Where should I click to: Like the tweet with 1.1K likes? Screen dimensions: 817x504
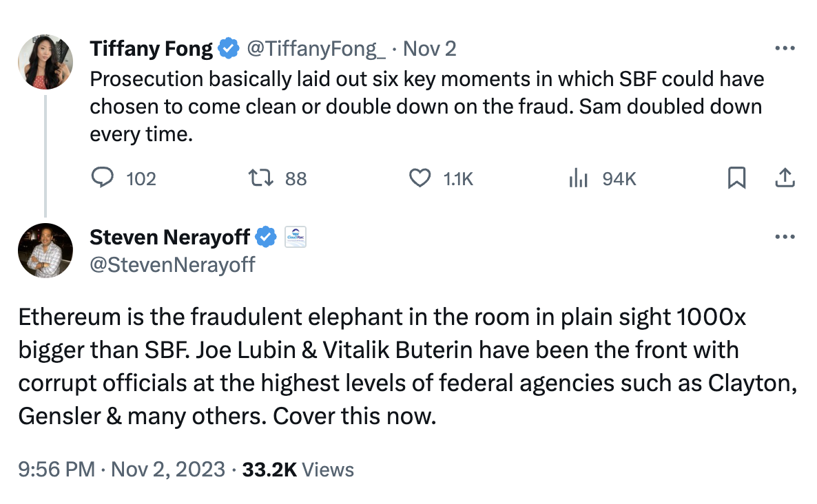click(x=420, y=179)
